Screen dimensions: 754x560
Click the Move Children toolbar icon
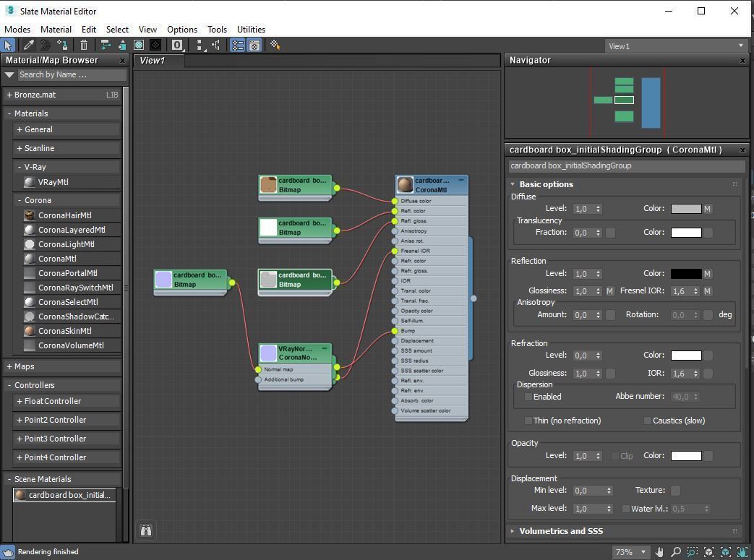(x=106, y=46)
